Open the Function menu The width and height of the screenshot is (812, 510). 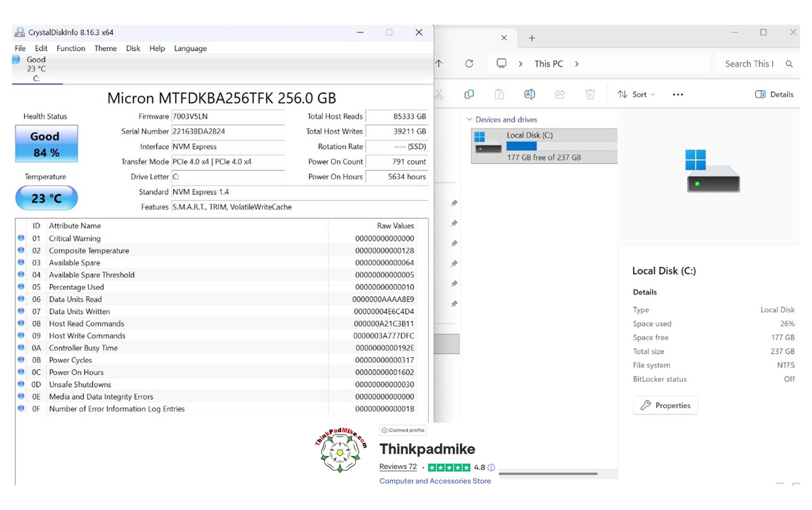click(x=71, y=48)
